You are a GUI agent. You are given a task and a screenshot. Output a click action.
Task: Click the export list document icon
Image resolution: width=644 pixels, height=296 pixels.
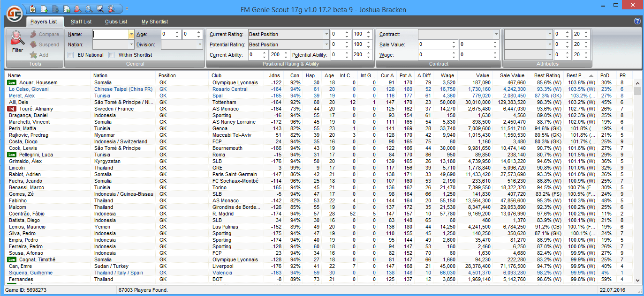pyautogui.click(x=45, y=9)
